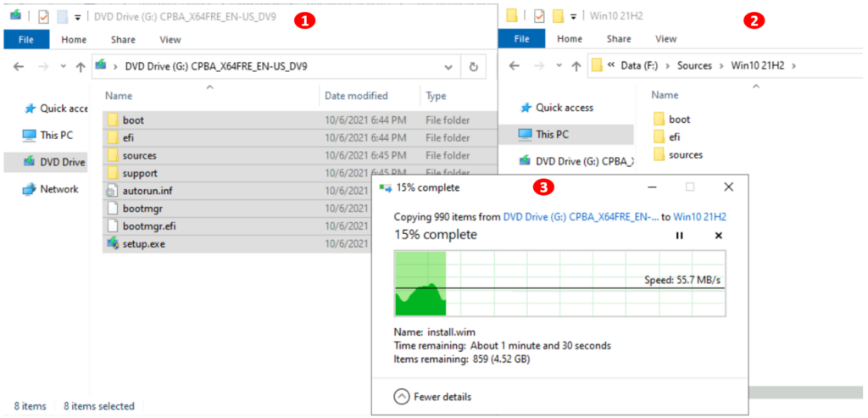Click the '8 items selected' status text
The height and width of the screenshot is (418, 868).
click(99, 406)
